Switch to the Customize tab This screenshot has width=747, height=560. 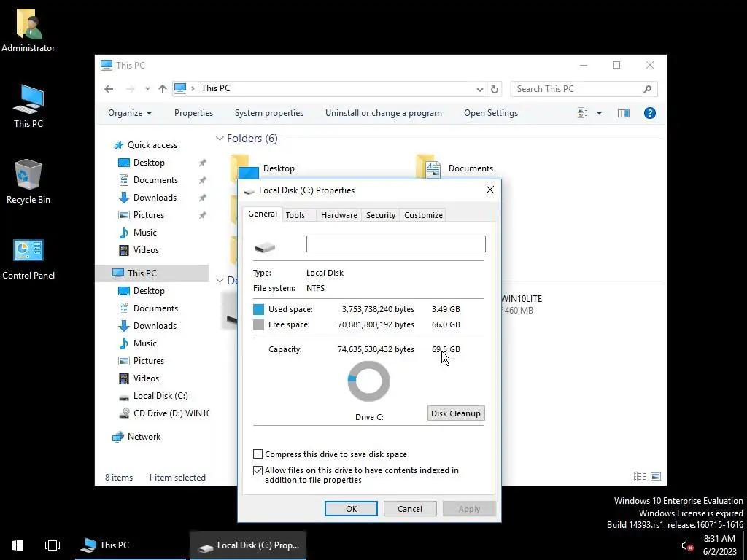(423, 215)
